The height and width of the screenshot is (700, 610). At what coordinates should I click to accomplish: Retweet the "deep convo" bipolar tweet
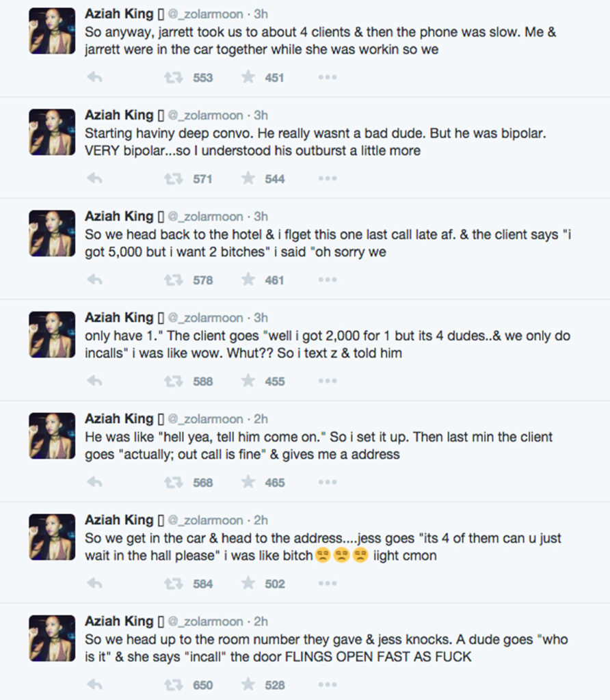click(173, 178)
